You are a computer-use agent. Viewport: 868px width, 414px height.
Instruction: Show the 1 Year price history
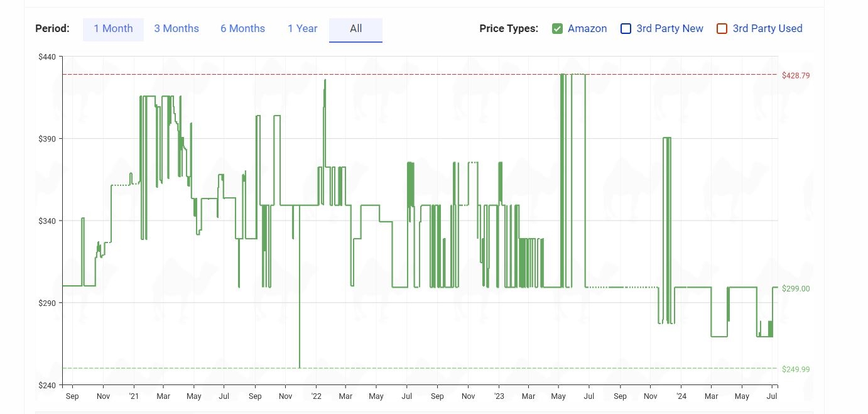(x=302, y=29)
